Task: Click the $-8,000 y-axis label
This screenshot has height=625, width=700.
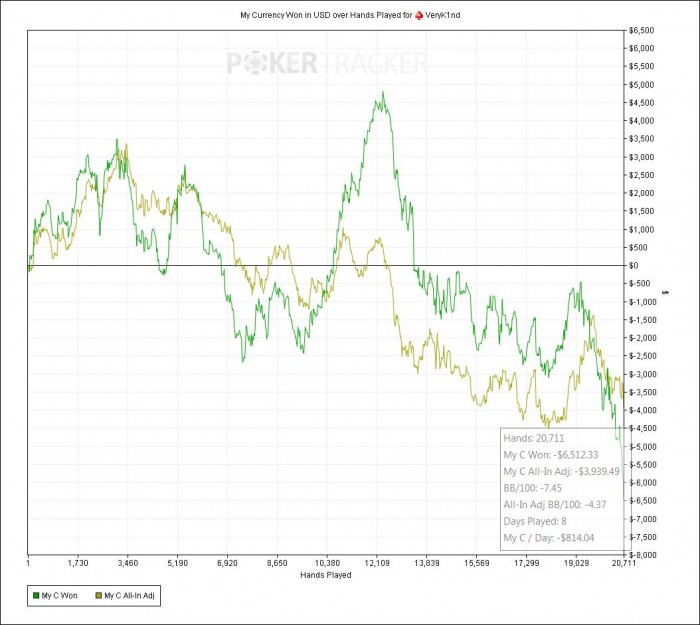Action: pos(643,555)
